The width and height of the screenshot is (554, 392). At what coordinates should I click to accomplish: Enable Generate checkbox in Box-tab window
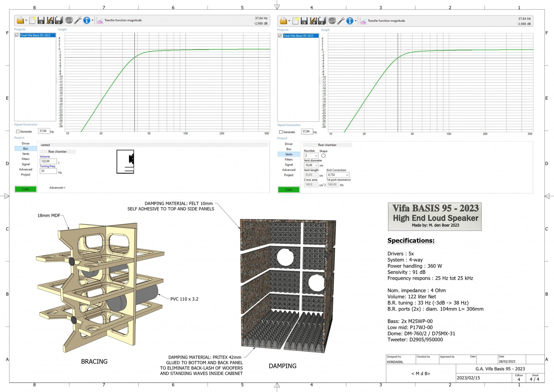click(x=18, y=131)
